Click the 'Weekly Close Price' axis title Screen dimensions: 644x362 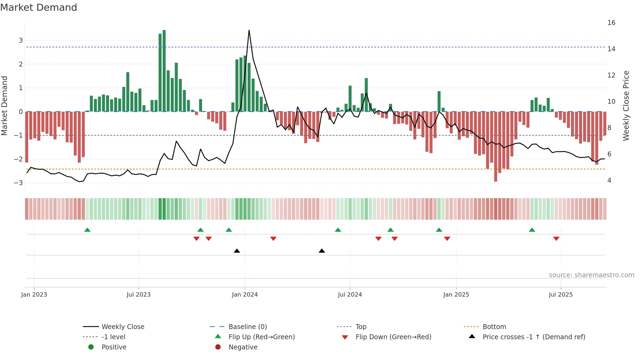click(x=626, y=106)
